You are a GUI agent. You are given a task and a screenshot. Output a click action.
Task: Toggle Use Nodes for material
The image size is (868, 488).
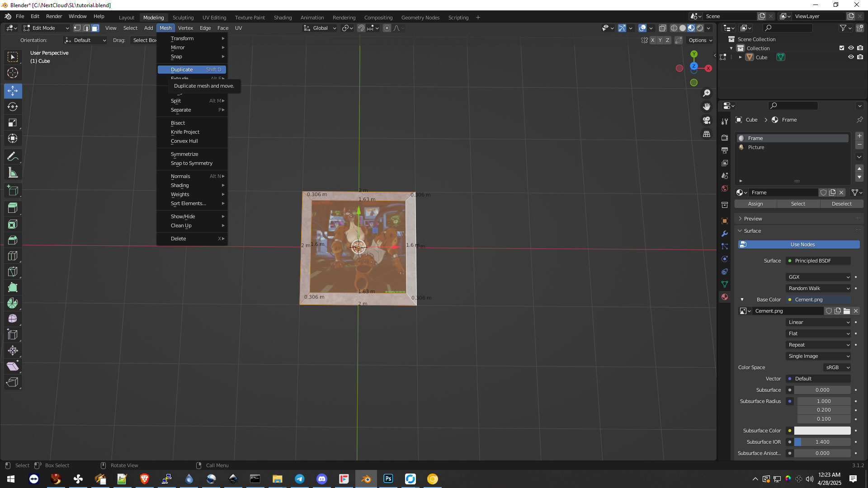coord(799,244)
